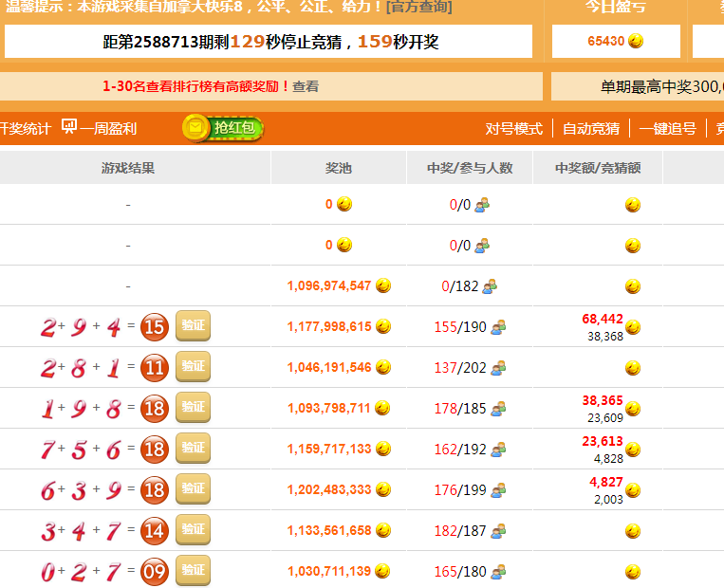
Task: Select the 一键追号 option
Action: click(667, 129)
